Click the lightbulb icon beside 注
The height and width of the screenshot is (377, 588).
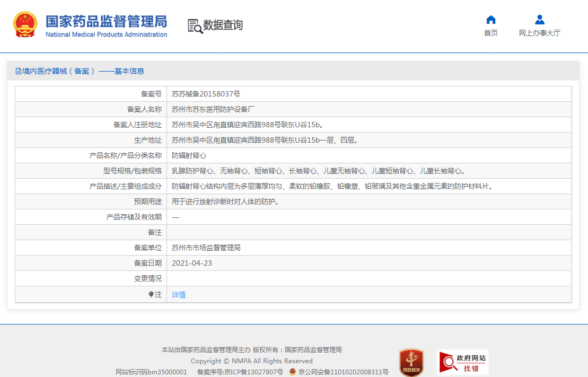pos(151,294)
